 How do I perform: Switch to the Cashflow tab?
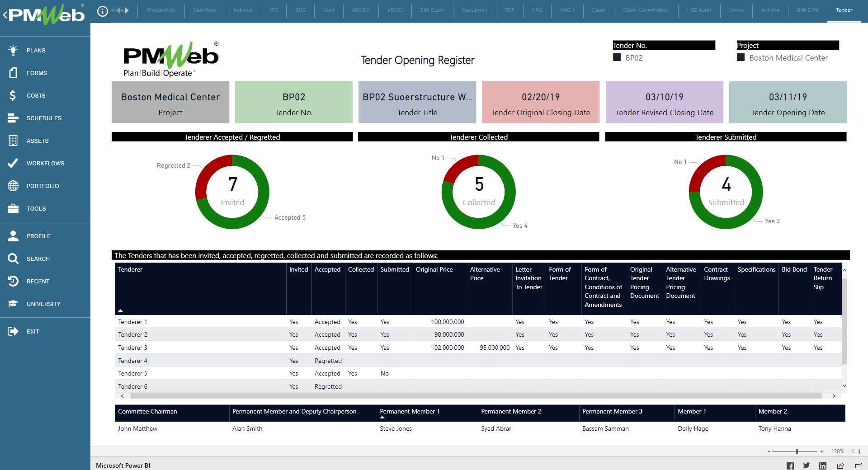tap(204, 10)
